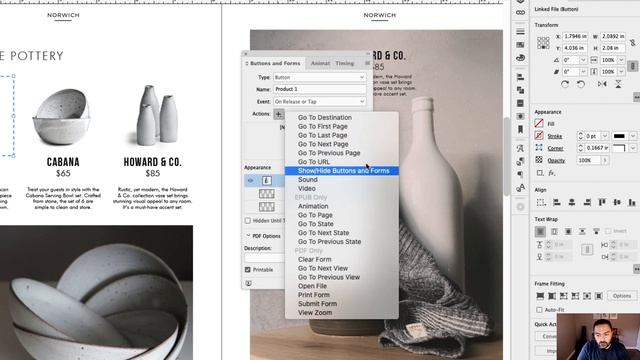This screenshot has height=360, width=640.
Task: Align top edges icon
Action: [x=602, y=202]
